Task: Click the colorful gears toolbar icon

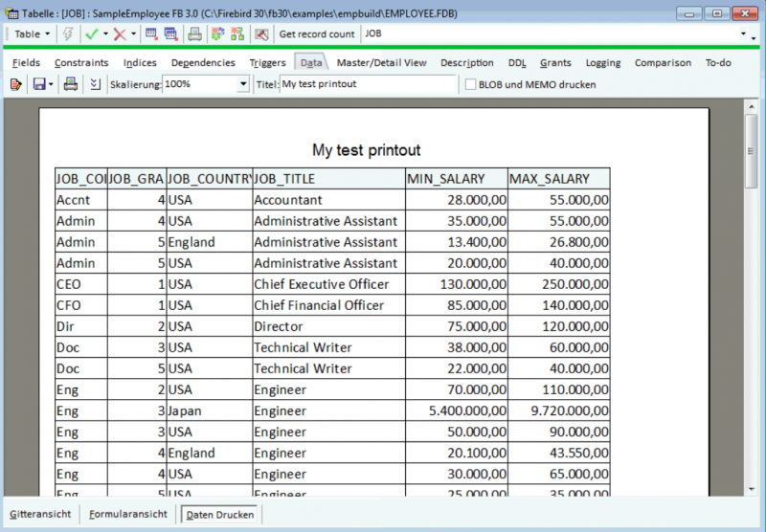Action: pyautogui.click(x=217, y=34)
